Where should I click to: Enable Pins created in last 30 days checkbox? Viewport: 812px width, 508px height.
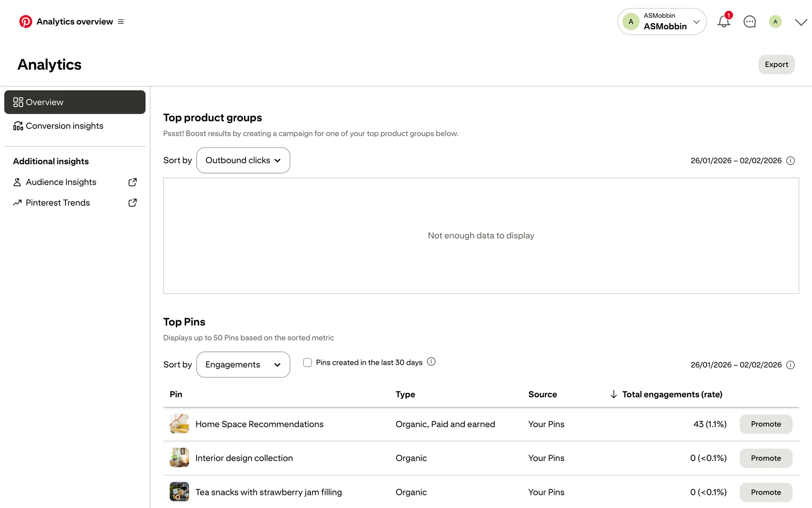click(x=307, y=362)
